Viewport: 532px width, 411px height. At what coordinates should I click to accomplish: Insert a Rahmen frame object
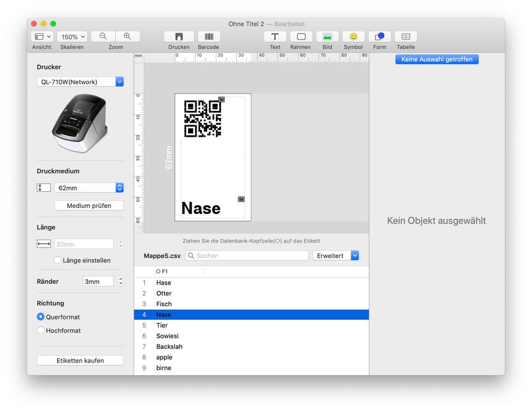click(x=301, y=37)
